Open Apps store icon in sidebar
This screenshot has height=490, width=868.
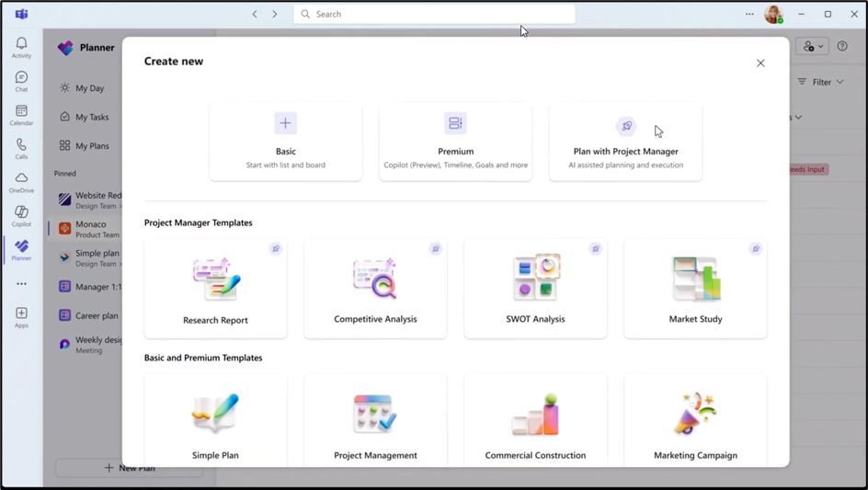(21, 318)
